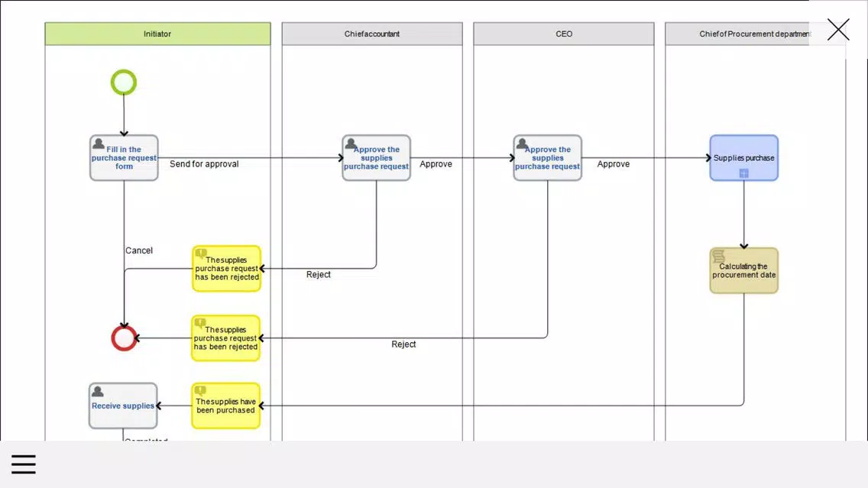Screen dimensions: 868x488
Task: Click the Approve label after CEO task
Action: (x=614, y=163)
